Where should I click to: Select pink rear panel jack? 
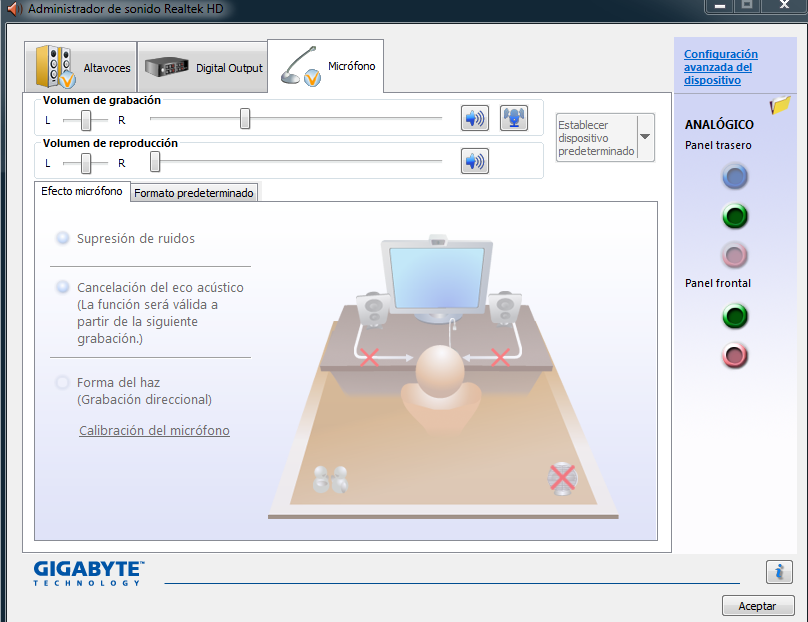pos(735,255)
